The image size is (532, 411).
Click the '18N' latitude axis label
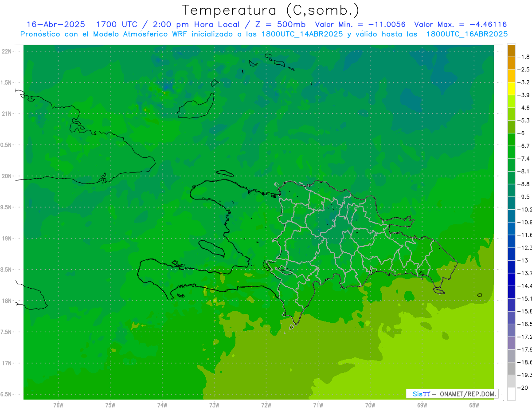[x=8, y=301]
